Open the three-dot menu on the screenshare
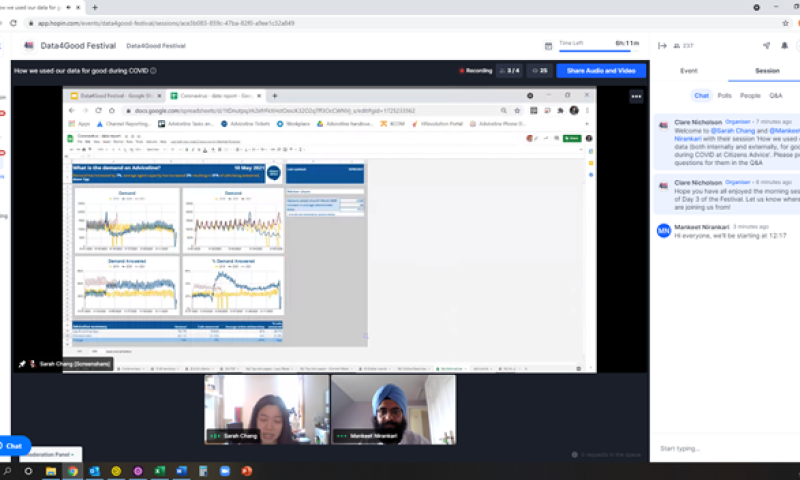The width and height of the screenshot is (800, 480). [x=636, y=96]
